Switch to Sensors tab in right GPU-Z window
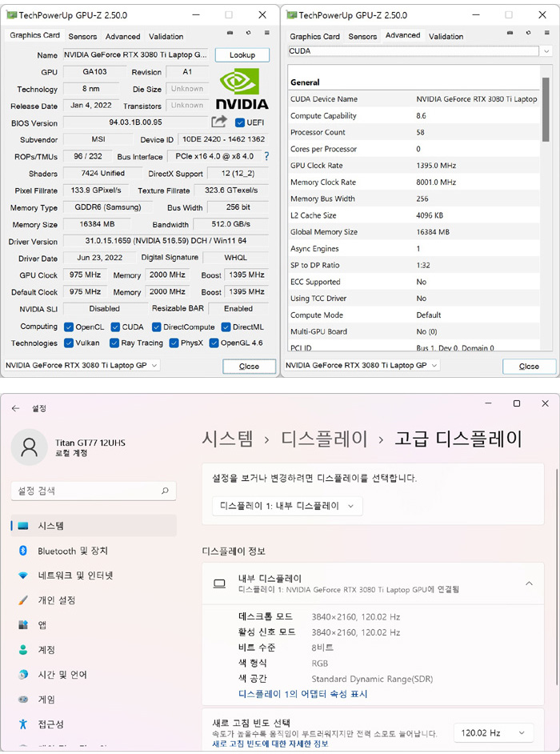The height and width of the screenshot is (754, 560). pyautogui.click(x=362, y=36)
